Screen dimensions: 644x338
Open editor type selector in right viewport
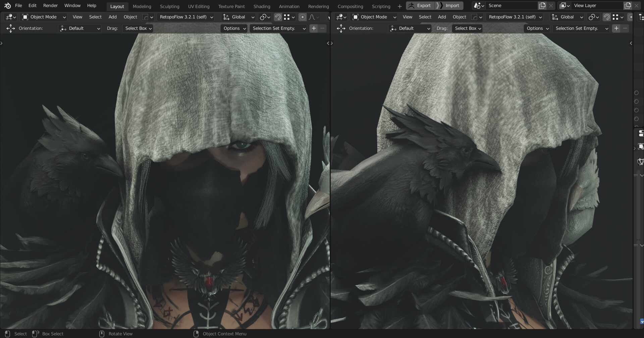(x=341, y=17)
